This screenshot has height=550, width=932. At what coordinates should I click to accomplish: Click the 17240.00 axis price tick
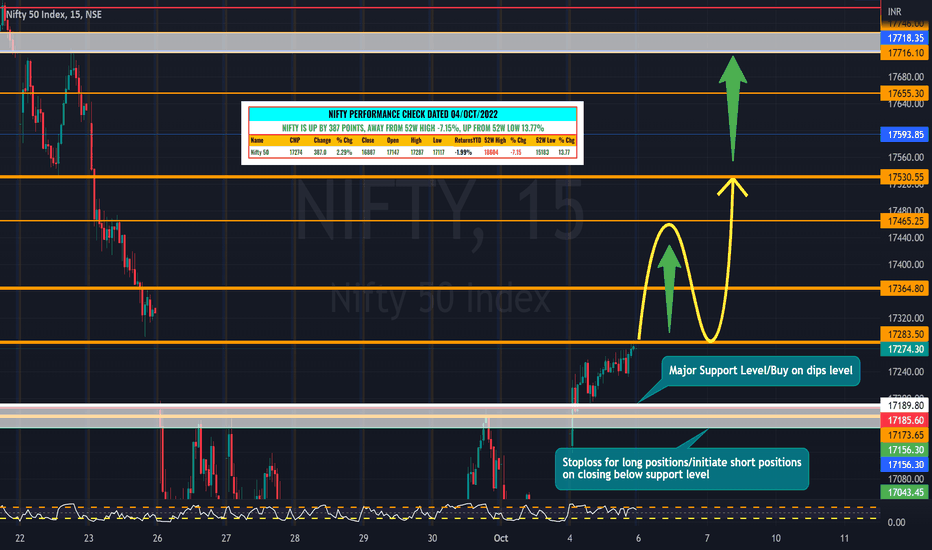point(905,372)
